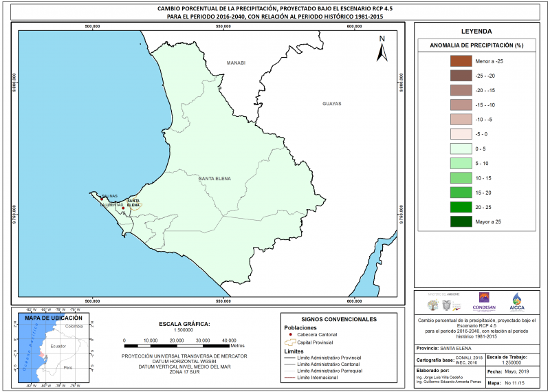This screenshot has width=550, height=392.
Task: Click the Límite Administrativo Provincial line symbol
Action: (x=289, y=358)
